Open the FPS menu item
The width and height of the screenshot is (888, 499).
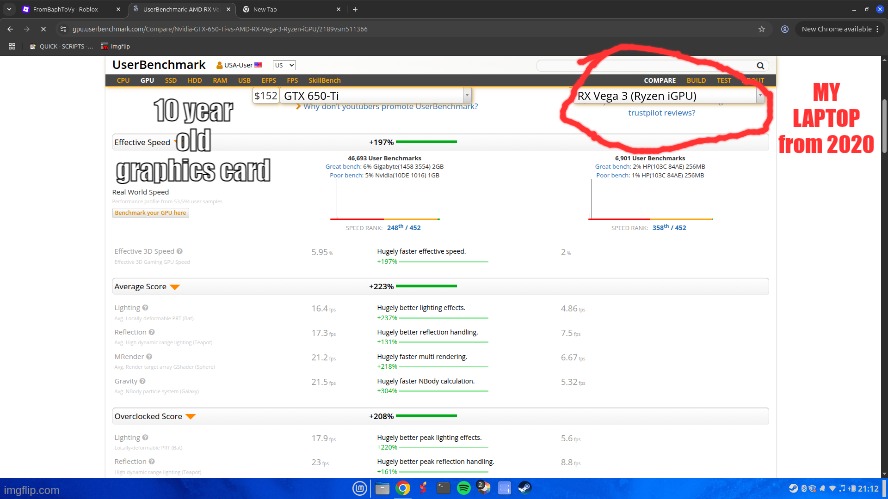click(292, 80)
